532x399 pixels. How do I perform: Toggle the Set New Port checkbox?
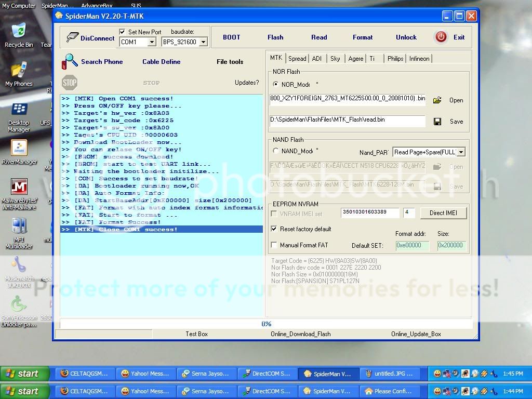coord(122,32)
